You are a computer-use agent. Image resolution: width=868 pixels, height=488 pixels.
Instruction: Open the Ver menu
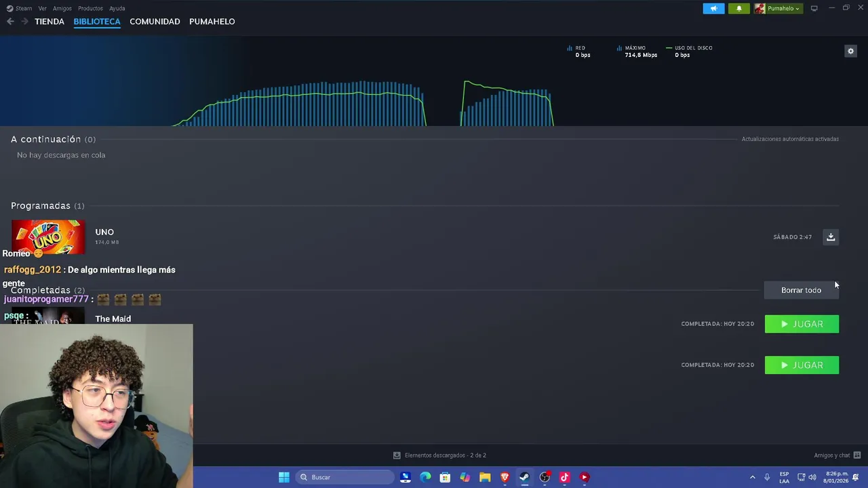click(x=43, y=8)
